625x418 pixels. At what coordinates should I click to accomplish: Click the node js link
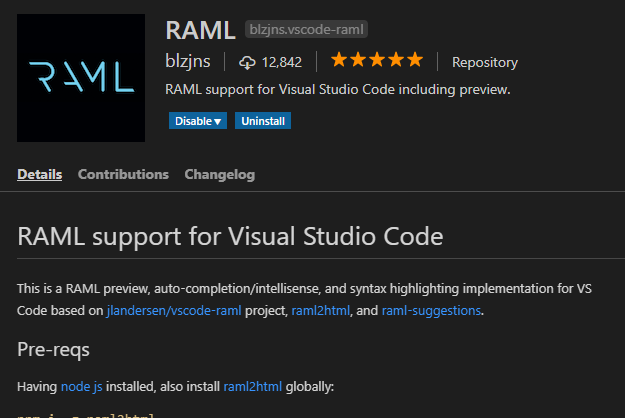point(82,387)
